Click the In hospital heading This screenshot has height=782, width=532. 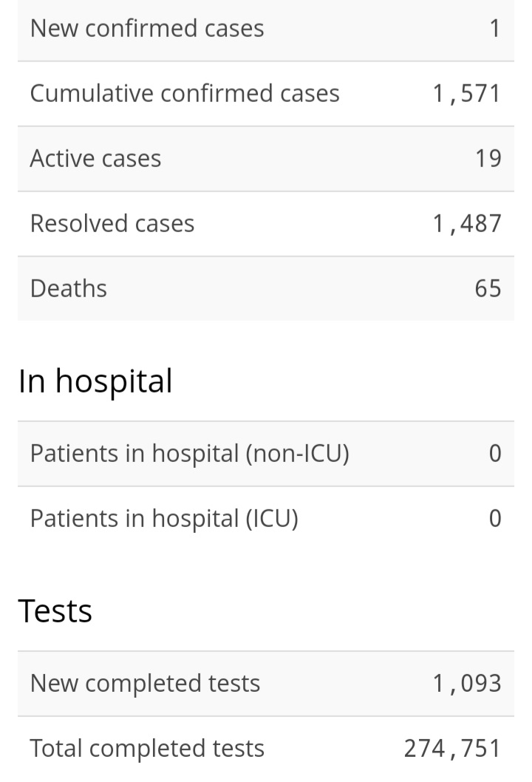(95, 382)
